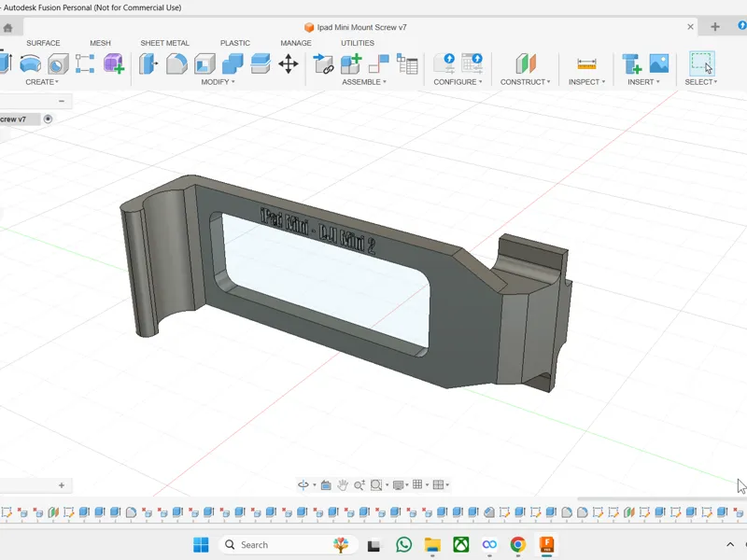Open the CREATE dropdown menu
The width and height of the screenshot is (747, 560).
[42, 82]
